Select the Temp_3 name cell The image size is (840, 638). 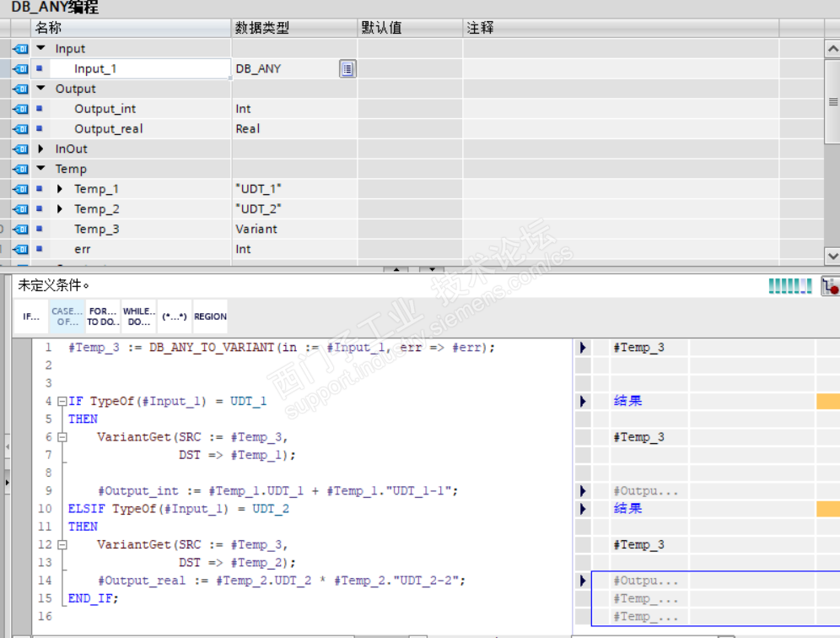pos(140,229)
